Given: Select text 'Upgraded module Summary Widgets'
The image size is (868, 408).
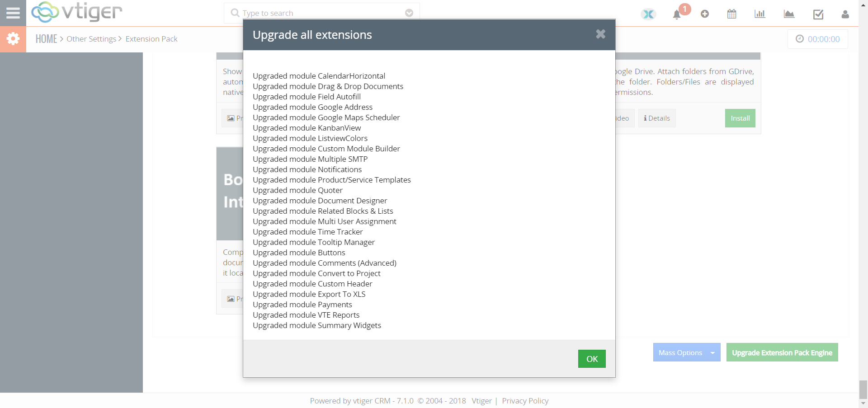Looking at the screenshot, I should click(x=316, y=325).
